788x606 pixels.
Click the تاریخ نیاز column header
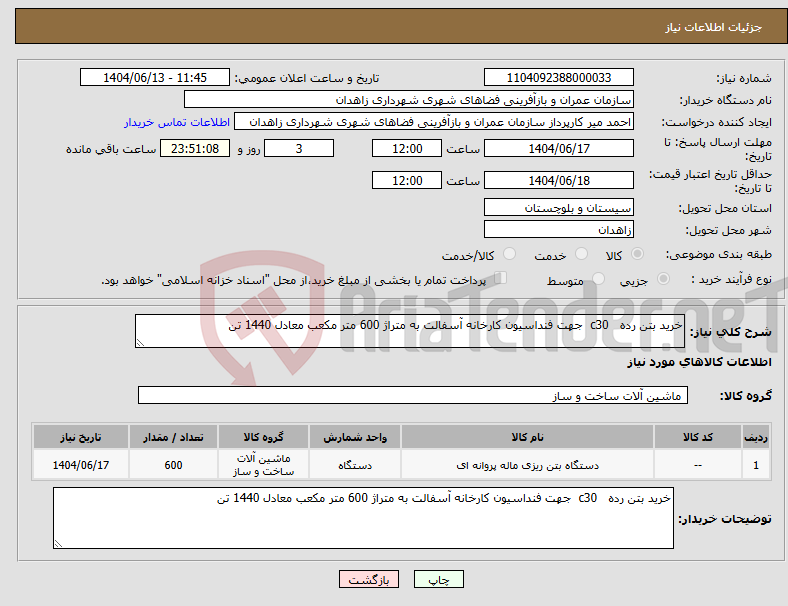click(x=81, y=437)
